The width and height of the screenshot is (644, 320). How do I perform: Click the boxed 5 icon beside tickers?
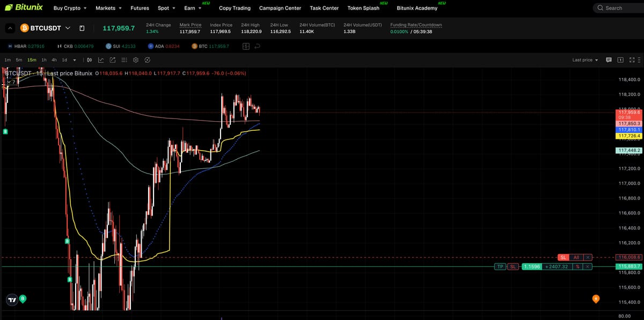point(246,46)
